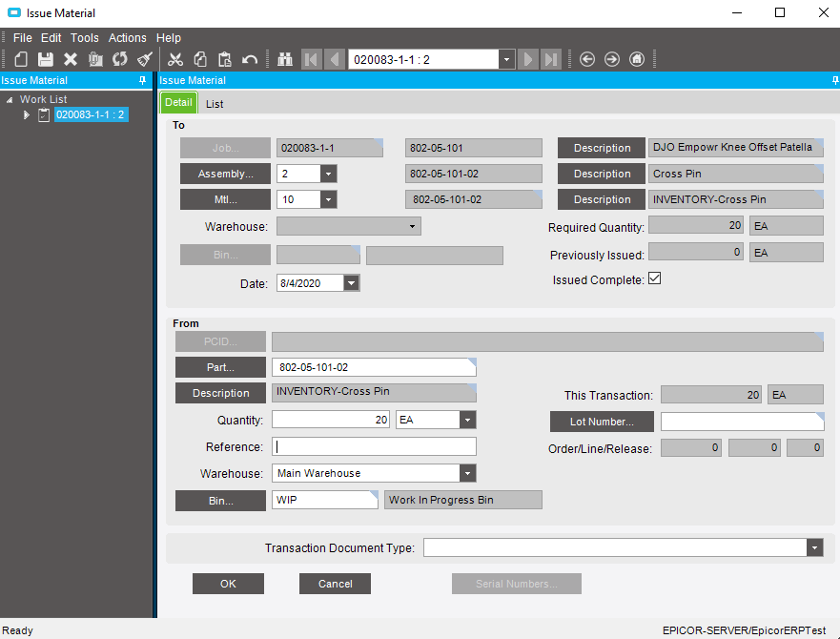Click the OK button
840x639 pixels.
tap(228, 584)
